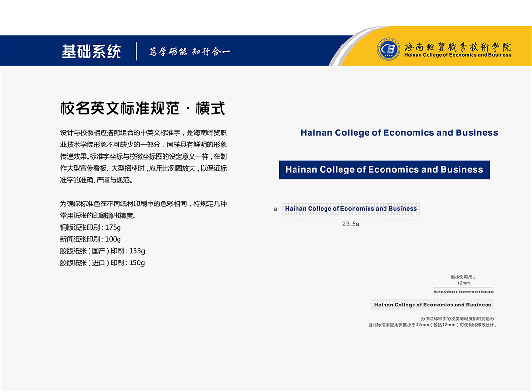
Task: Select the 新闻纸张印刷 100g line
Action: click(x=90, y=239)
